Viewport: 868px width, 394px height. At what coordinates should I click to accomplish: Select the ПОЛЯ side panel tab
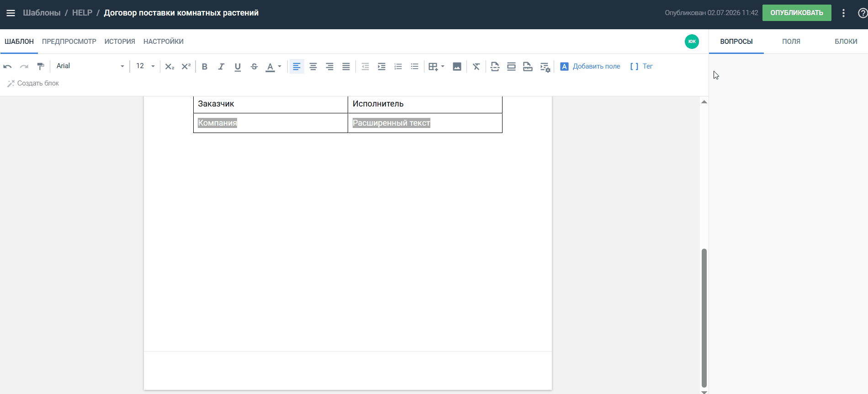(791, 42)
